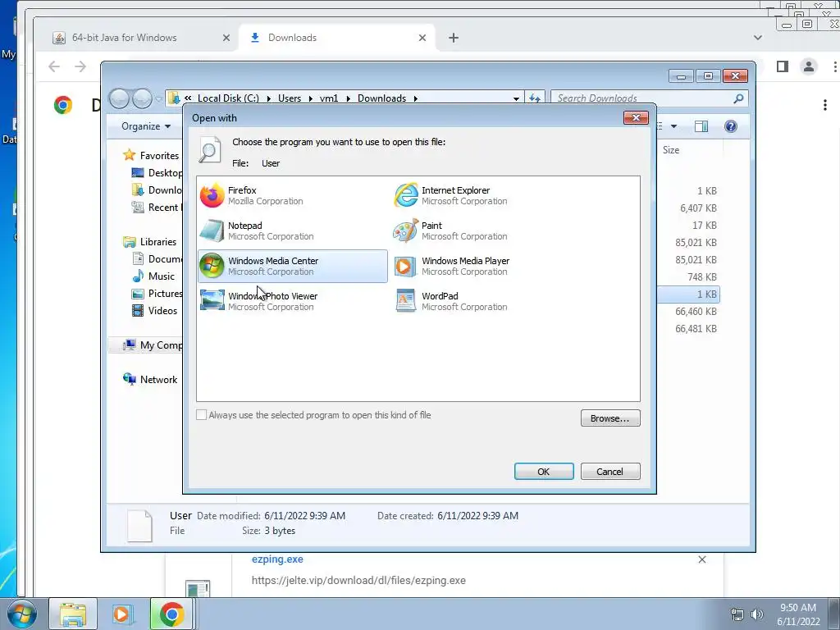Select Windows Photo Viewer entry
840x630 pixels.
click(293, 301)
